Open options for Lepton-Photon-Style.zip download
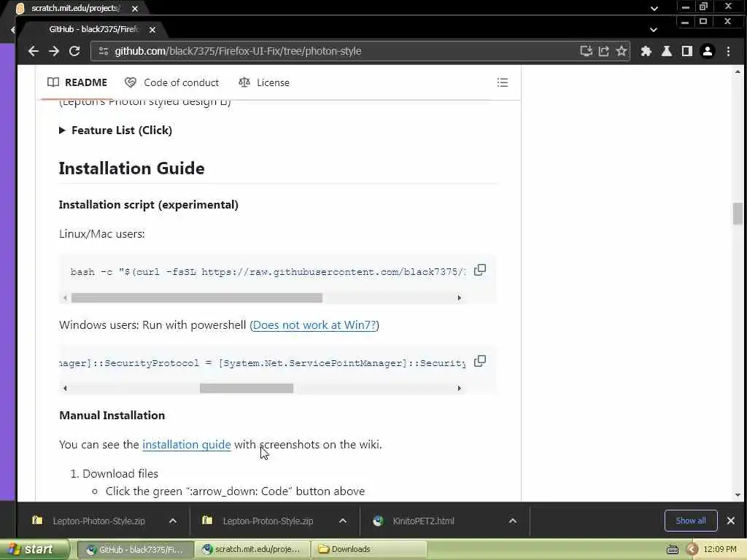The image size is (747, 560). click(x=173, y=521)
